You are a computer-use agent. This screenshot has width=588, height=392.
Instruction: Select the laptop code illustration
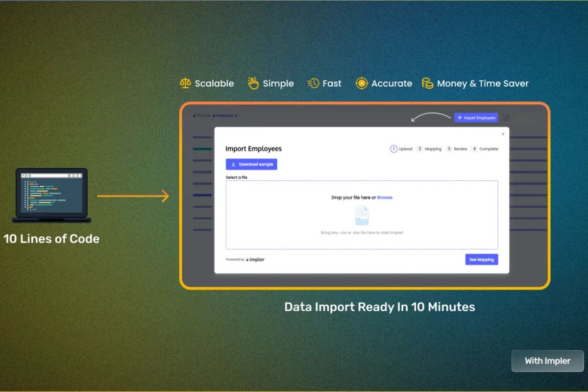(x=51, y=195)
